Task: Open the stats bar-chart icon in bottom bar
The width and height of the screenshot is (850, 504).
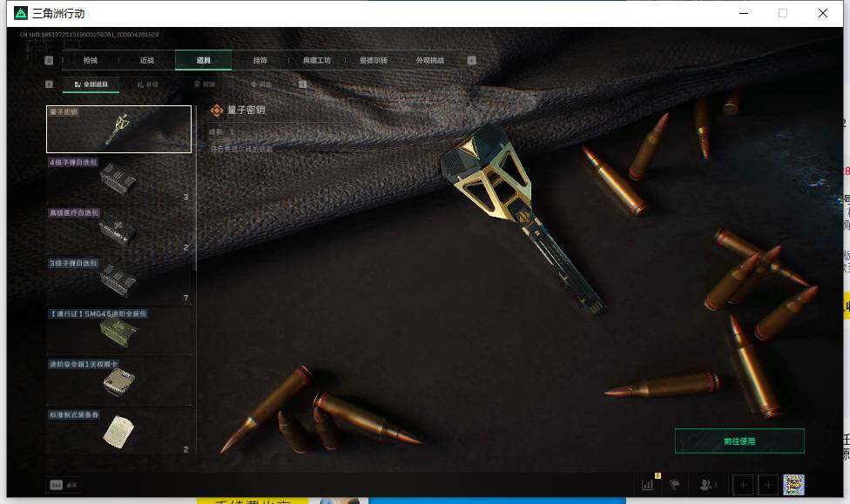Action: click(x=647, y=485)
